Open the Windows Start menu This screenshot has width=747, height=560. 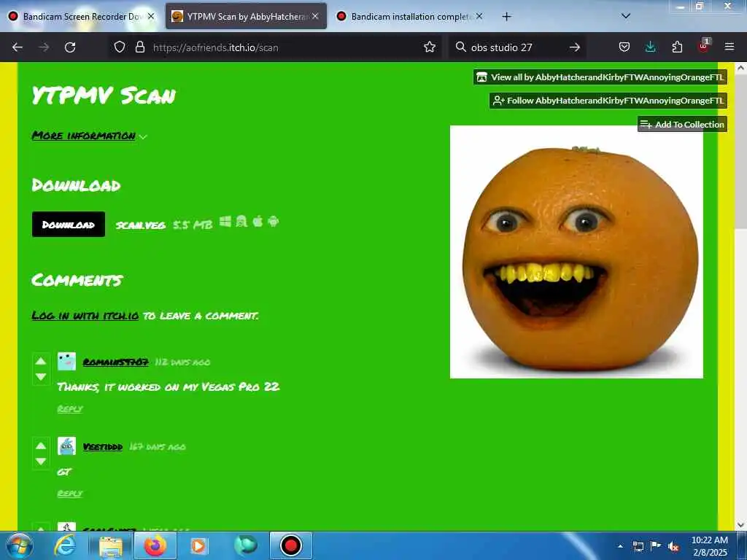pos(20,545)
